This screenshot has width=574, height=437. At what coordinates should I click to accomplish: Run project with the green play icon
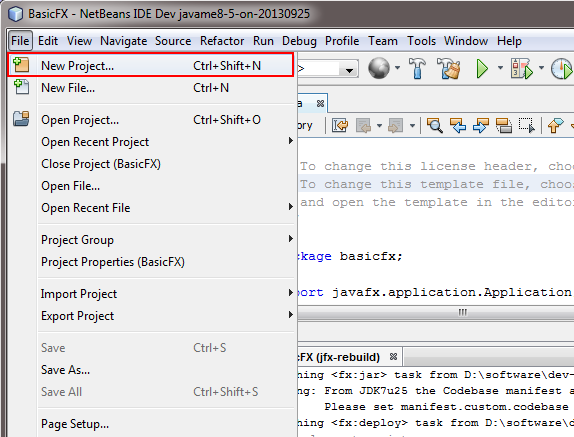482,68
